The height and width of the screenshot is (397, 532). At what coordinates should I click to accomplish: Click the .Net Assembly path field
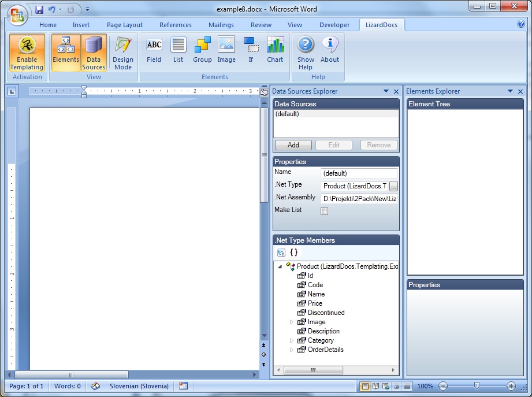pyautogui.click(x=359, y=199)
